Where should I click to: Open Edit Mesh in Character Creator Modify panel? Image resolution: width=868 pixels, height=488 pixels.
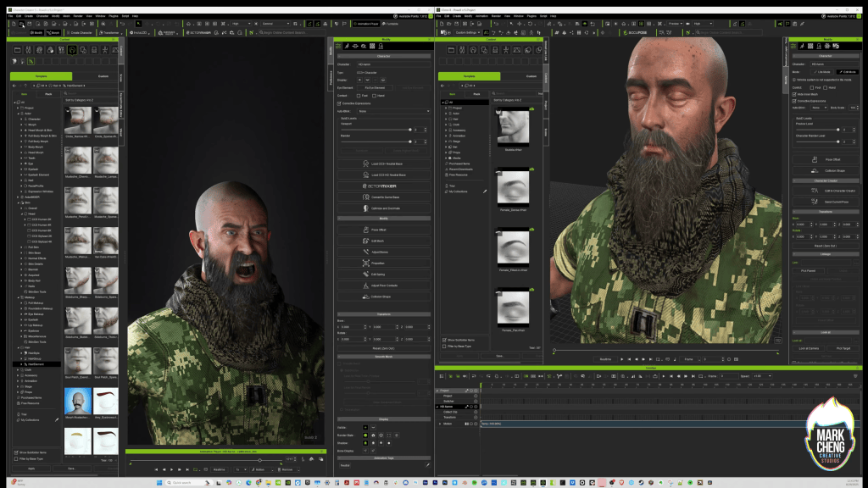point(384,241)
